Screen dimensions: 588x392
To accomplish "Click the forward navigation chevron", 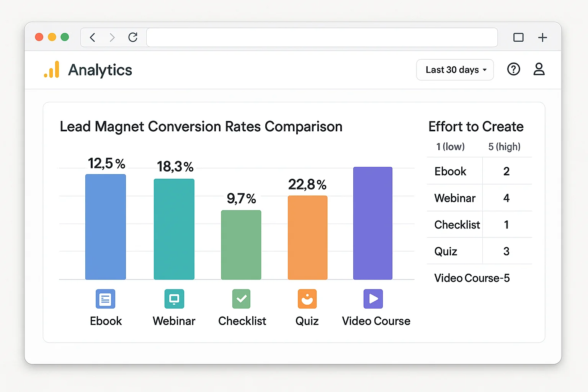I will (112, 37).
